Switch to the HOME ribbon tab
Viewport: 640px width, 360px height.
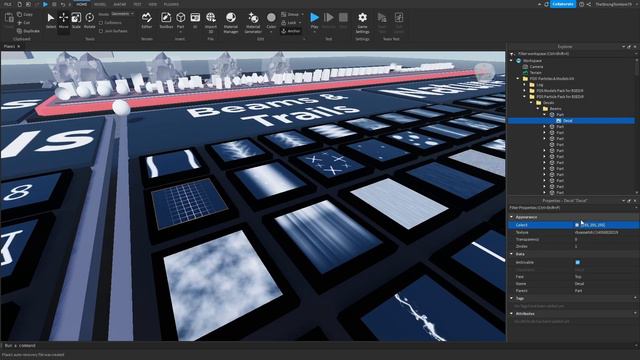(x=82, y=4)
